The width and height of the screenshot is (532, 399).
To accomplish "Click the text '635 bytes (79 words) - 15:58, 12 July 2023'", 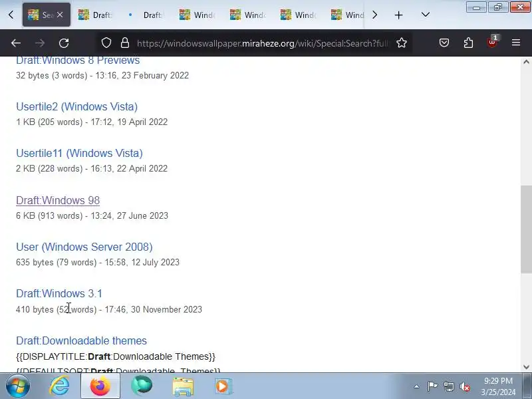I will pos(98,262).
